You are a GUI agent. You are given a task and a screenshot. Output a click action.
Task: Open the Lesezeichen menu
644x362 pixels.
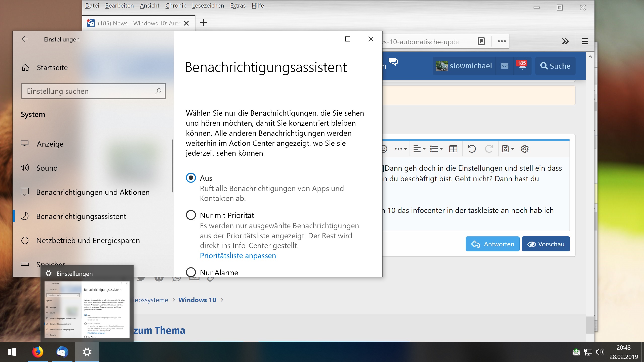tap(208, 6)
